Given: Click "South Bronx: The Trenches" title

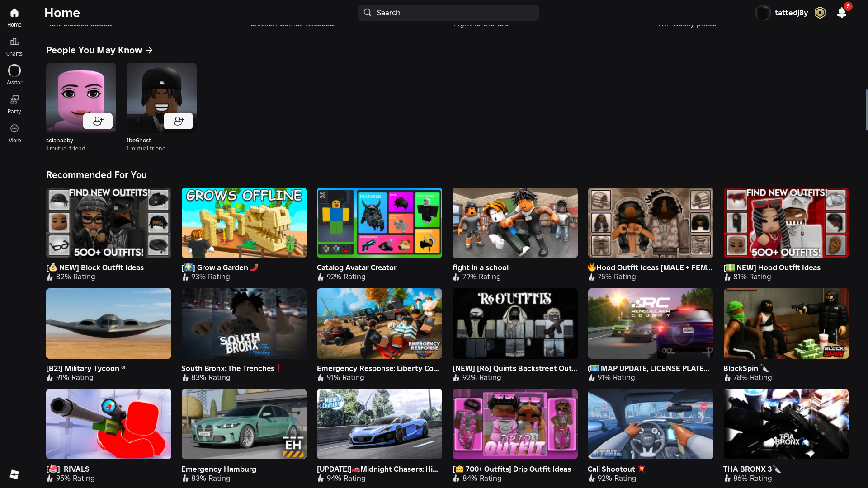Looking at the screenshot, I should tap(231, 368).
